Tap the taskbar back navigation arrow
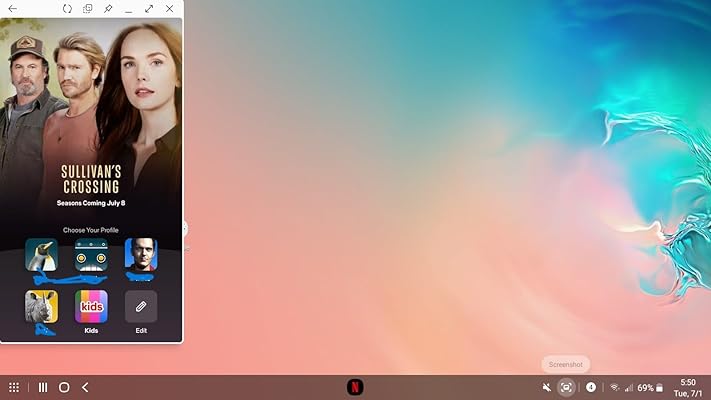 tap(85, 387)
